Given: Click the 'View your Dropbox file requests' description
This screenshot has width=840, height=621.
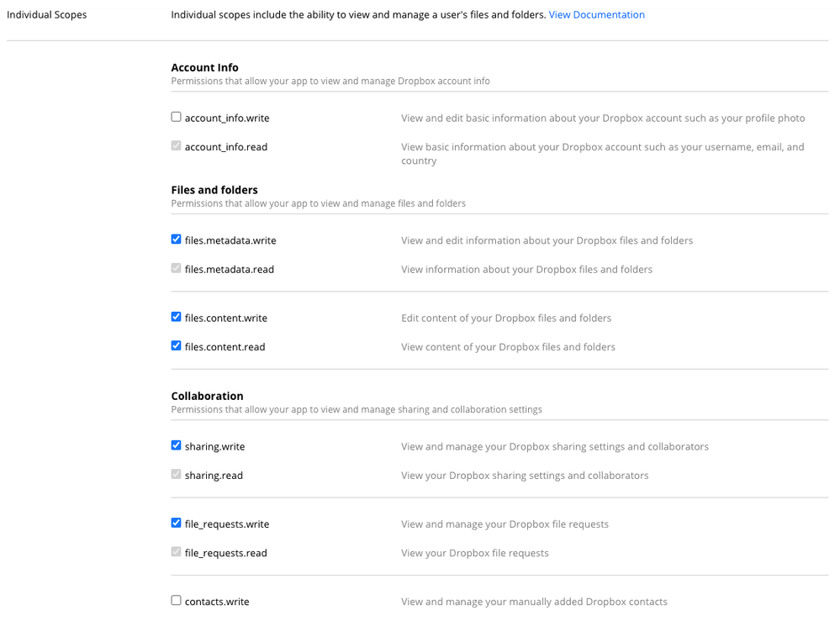Looking at the screenshot, I should (474, 553).
